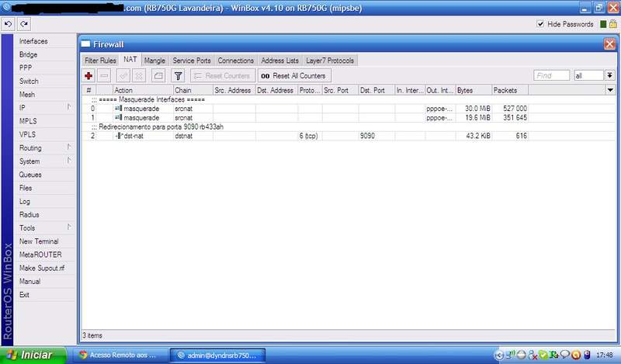Remove the rule with the minus button
Screen dimensions: 621x364
(105, 75)
